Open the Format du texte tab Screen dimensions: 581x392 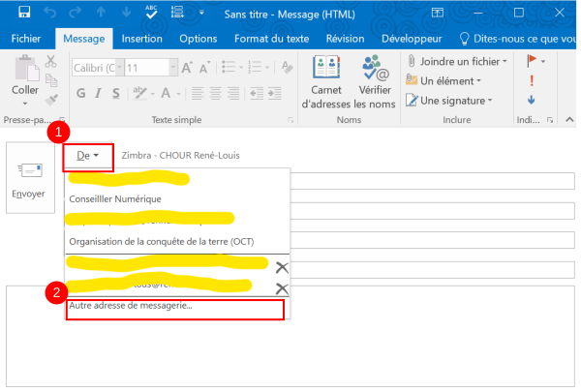(272, 39)
